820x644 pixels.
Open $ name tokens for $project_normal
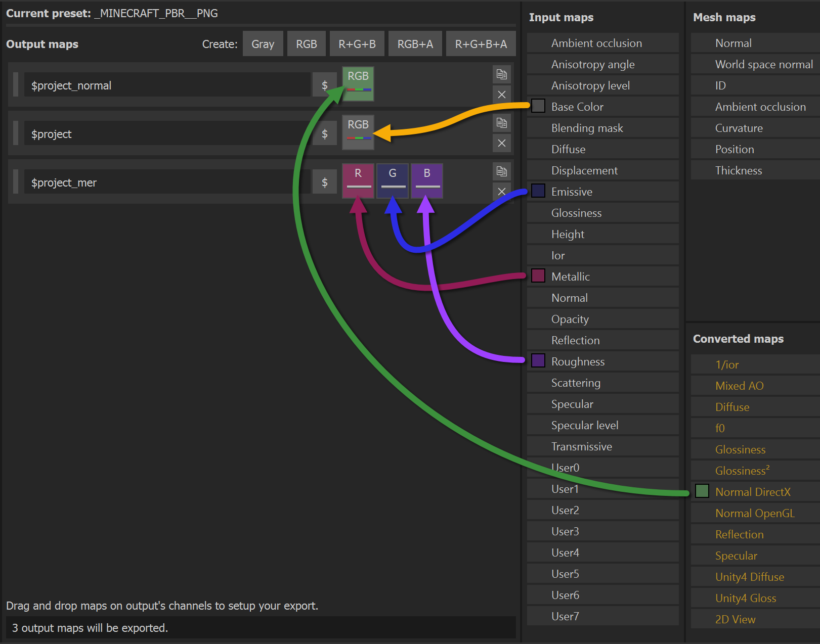click(x=324, y=85)
